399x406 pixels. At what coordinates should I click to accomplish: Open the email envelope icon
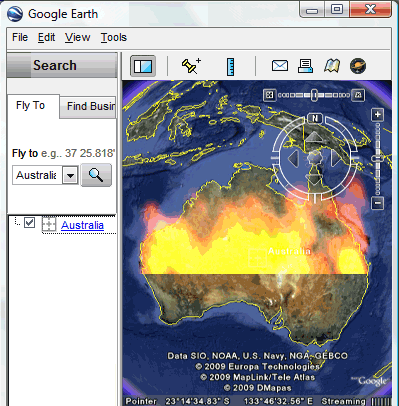[280, 66]
